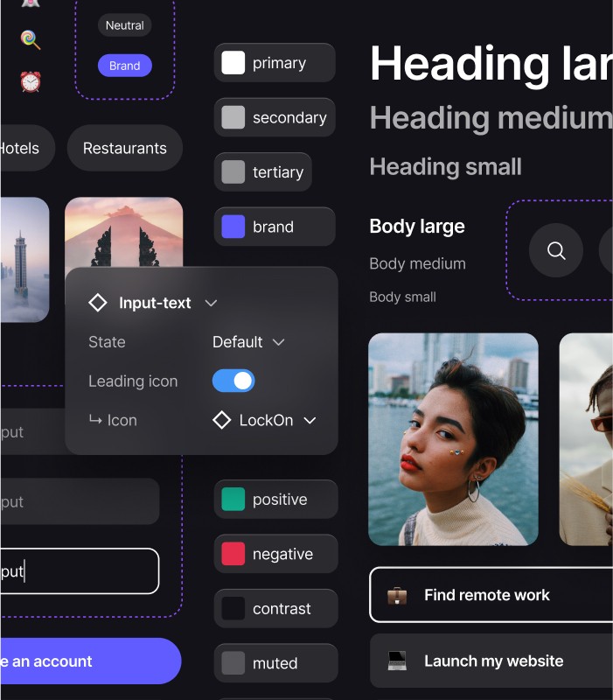The height and width of the screenshot is (700, 613).
Task: Toggle the Leading icon switch off
Action: [233, 381]
